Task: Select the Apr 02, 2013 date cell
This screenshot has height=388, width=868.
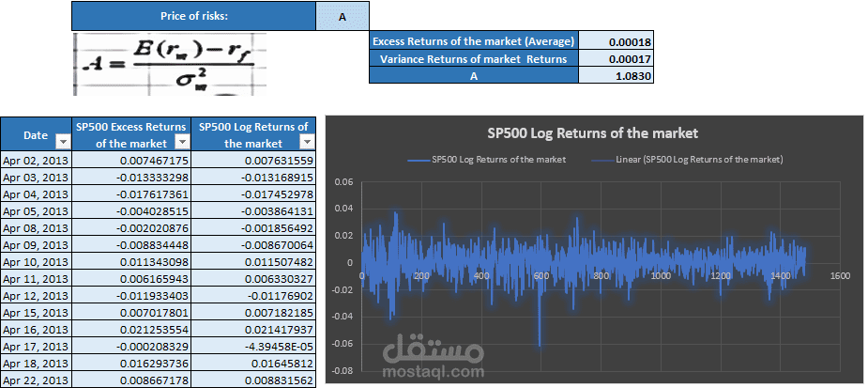Action: click(36, 161)
